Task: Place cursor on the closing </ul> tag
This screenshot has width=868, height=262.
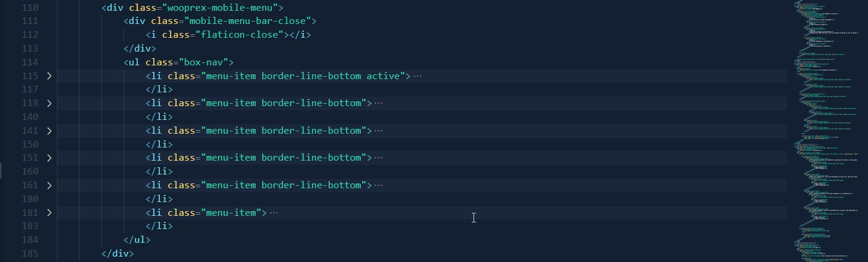Action: coord(137,240)
